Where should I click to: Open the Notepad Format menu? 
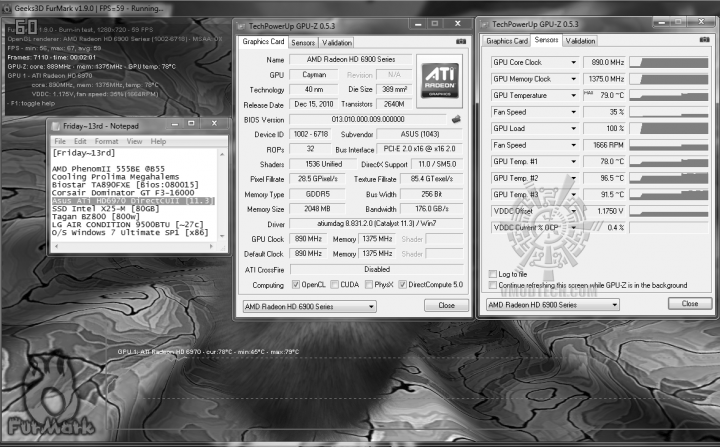coord(107,141)
